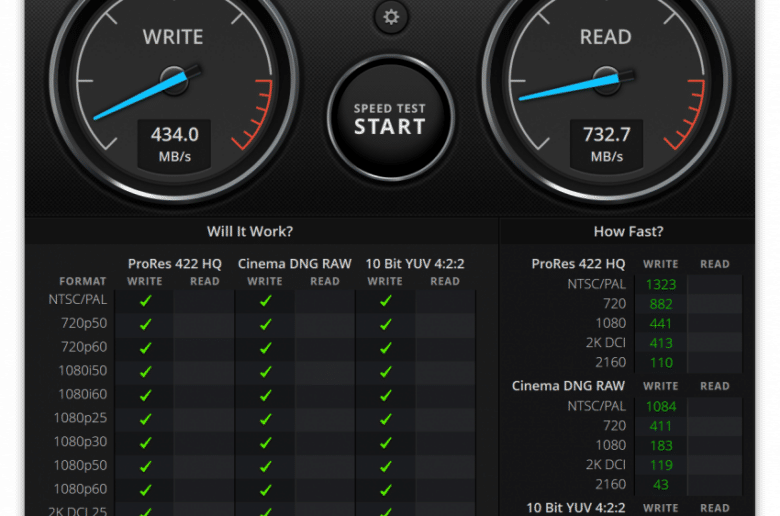Select the ProRes 2160 value 110
Screen dimensions: 780x516
(x=661, y=363)
